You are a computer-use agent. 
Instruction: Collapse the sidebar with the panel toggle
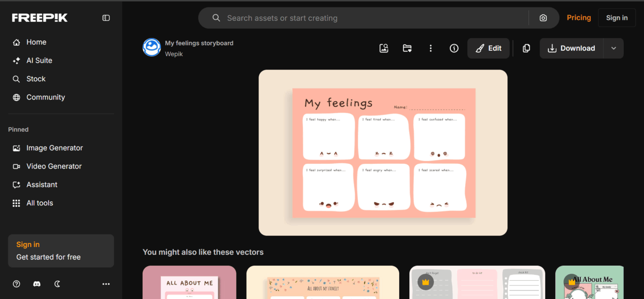[x=106, y=18]
